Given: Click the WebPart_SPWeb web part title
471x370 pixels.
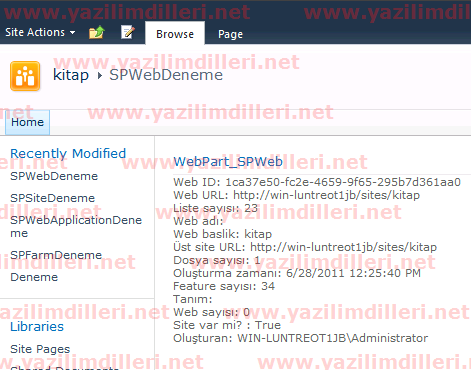Looking at the screenshot, I should (x=228, y=162).
